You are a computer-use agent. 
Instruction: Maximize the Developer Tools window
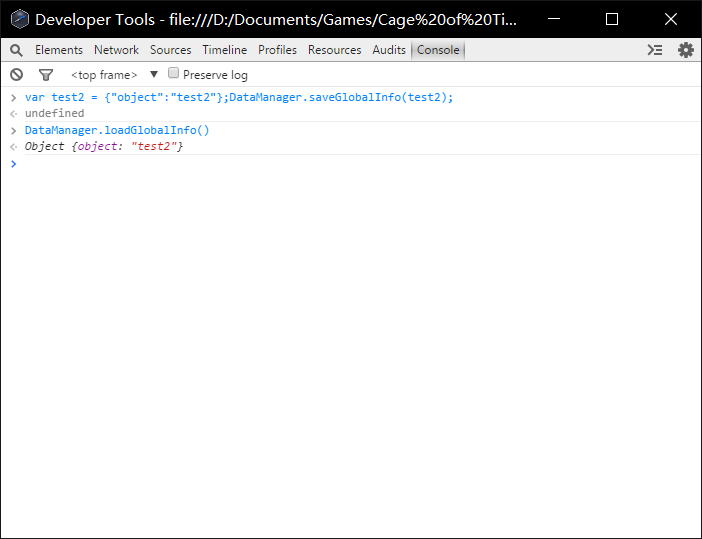click(612, 19)
